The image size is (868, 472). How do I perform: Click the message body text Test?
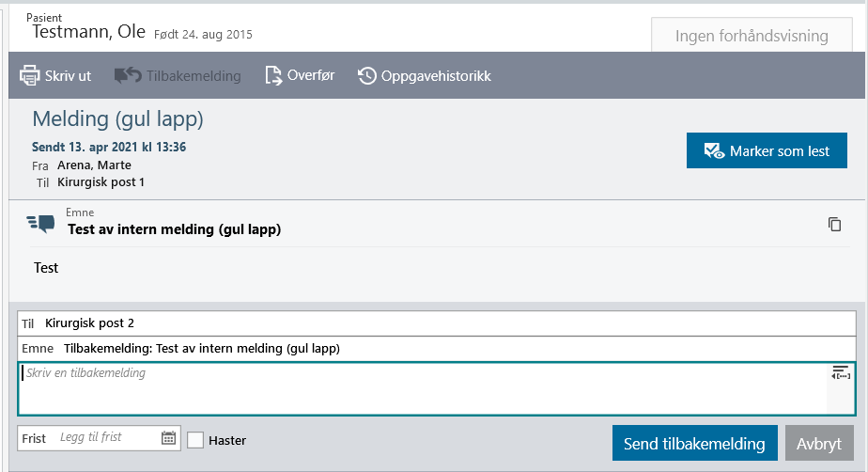pyautogui.click(x=46, y=268)
